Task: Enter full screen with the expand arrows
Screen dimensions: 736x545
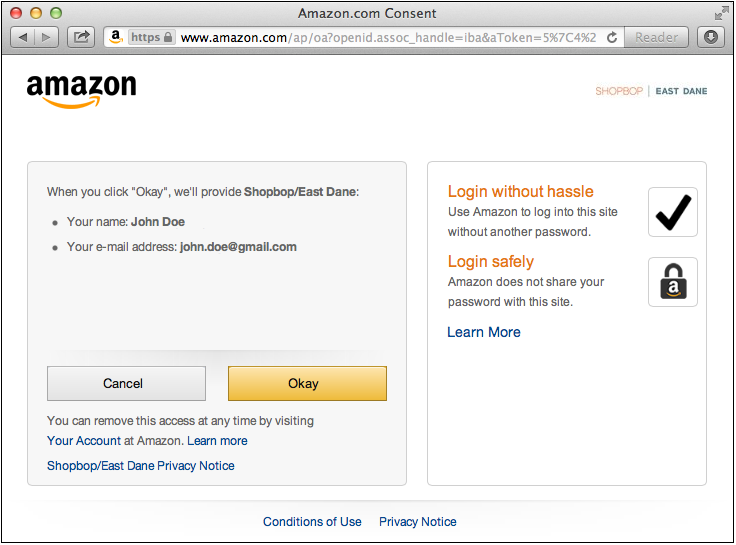Action: [721, 13]
